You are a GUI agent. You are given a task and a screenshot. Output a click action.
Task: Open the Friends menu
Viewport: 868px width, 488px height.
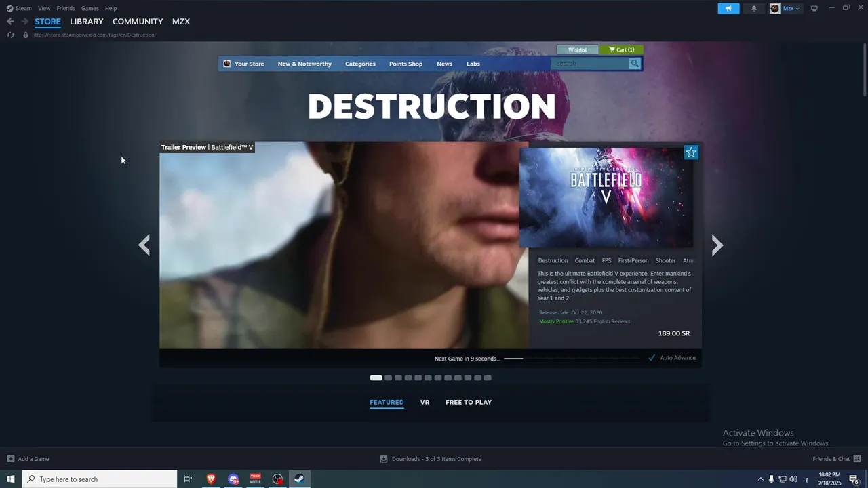[66, 9]
